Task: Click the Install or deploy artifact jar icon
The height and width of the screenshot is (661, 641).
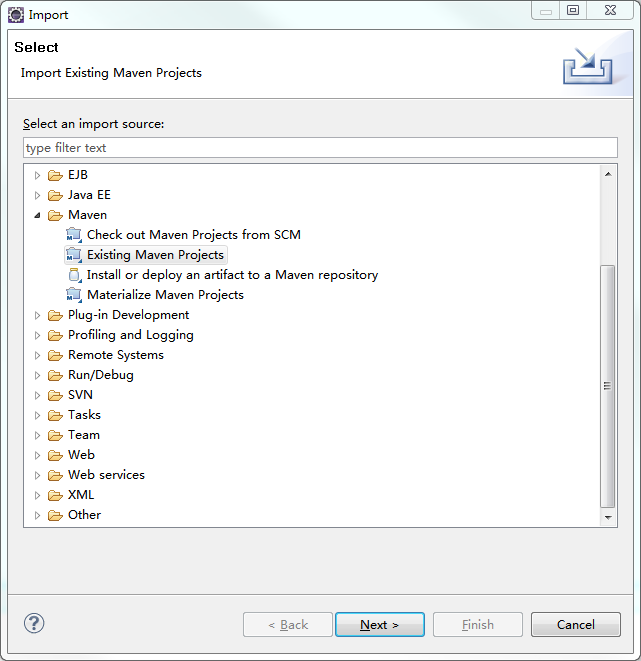Action: (x=75, y=275)
